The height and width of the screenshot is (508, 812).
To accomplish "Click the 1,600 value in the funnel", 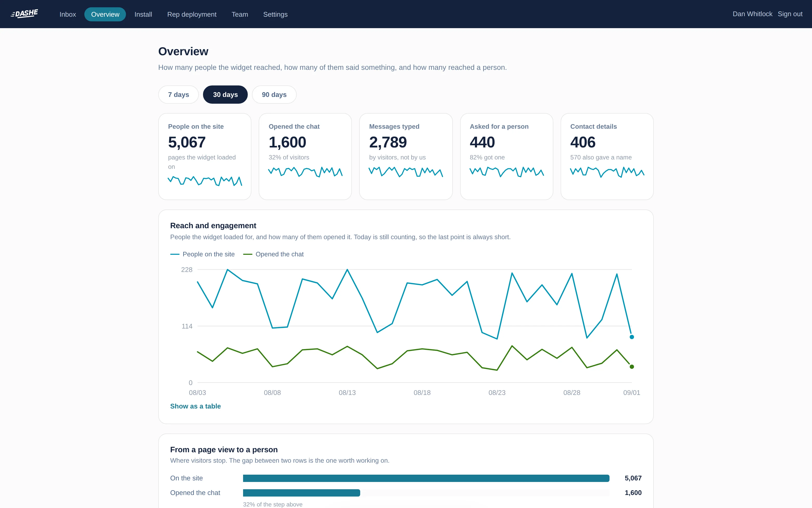I will click(633, 493).
